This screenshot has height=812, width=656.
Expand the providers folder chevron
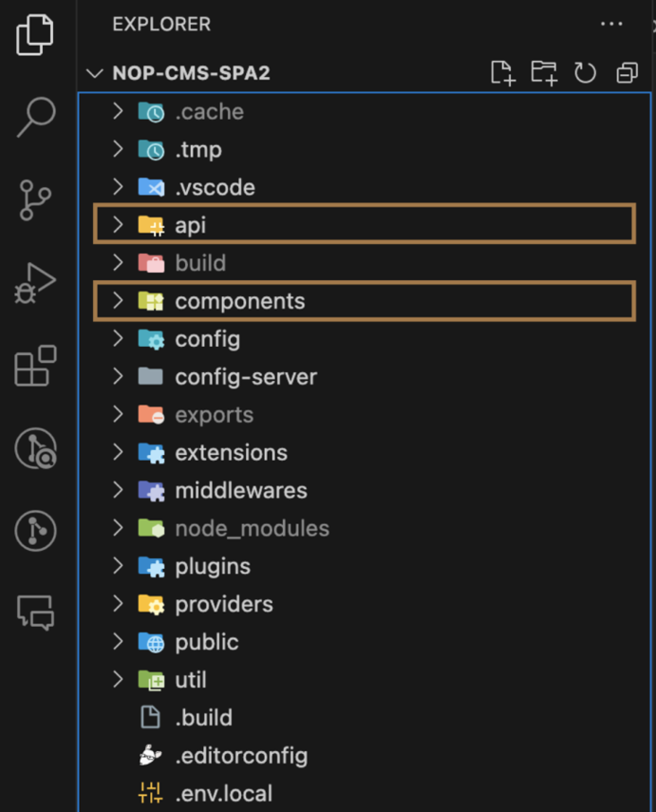tap(118, 603)
